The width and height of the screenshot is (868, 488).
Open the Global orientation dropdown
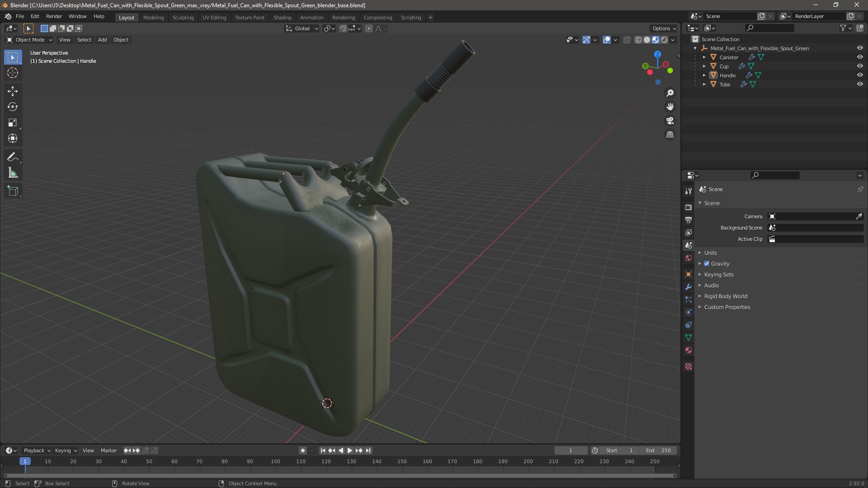[302, 28]
